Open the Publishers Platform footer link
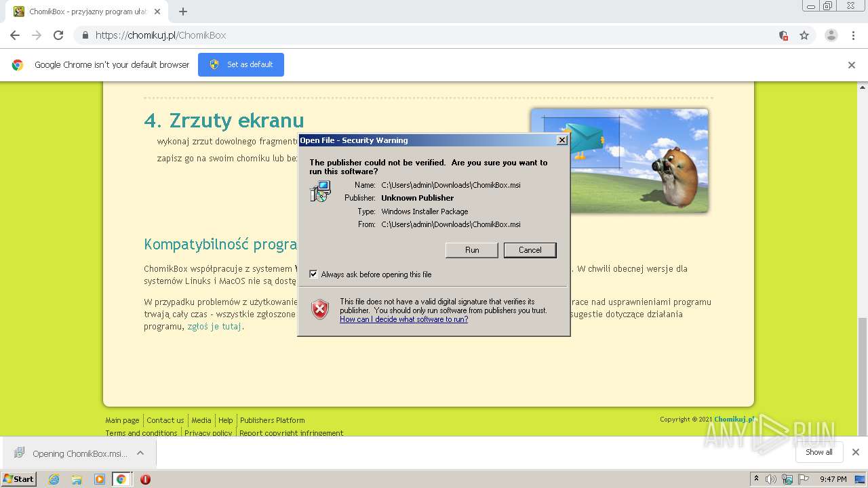The image size is (868, 488). [x=273, y=420]
